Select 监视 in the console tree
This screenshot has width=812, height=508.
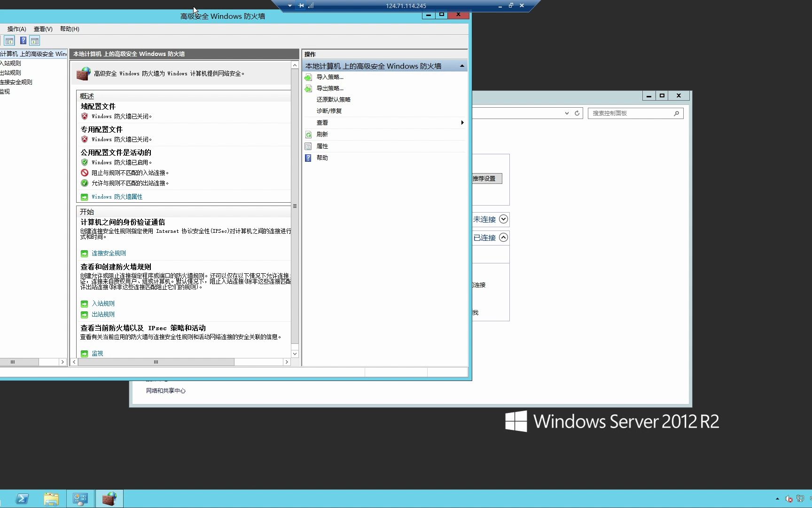[x=5, y=92]
